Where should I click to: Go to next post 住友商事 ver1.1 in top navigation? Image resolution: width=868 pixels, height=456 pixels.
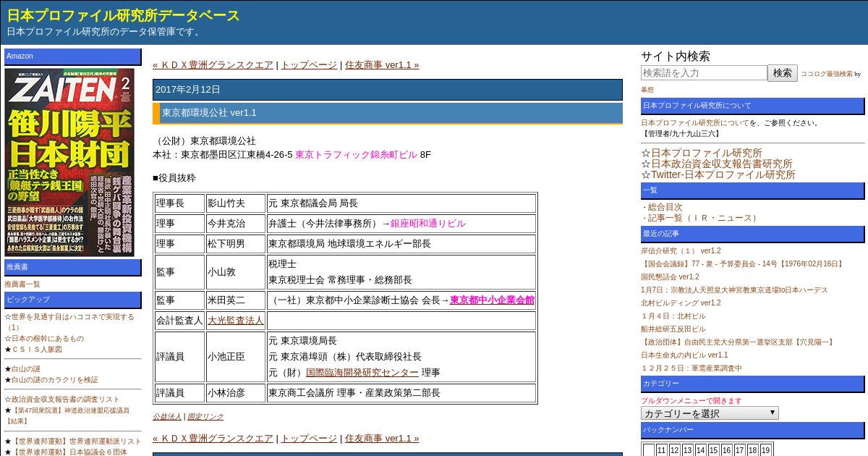(382, 64)
